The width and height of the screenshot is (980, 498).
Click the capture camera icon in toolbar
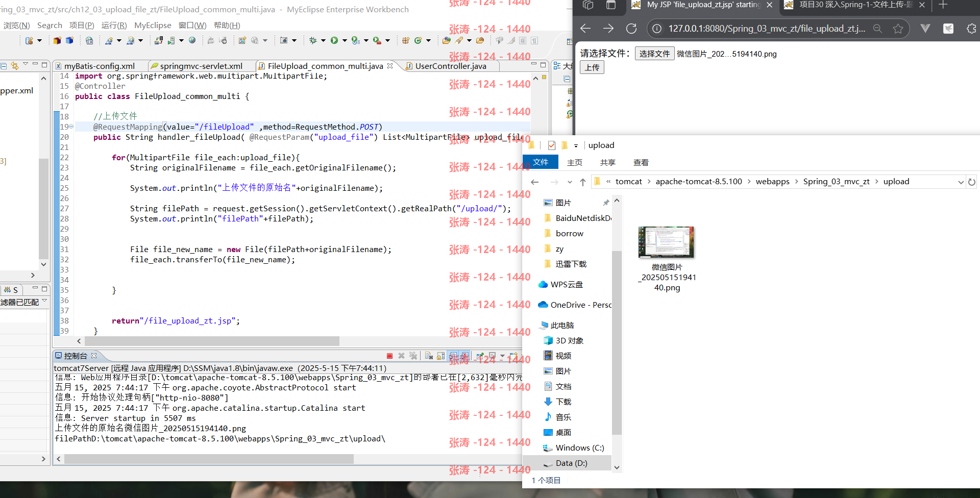click(x=283, y=40)
